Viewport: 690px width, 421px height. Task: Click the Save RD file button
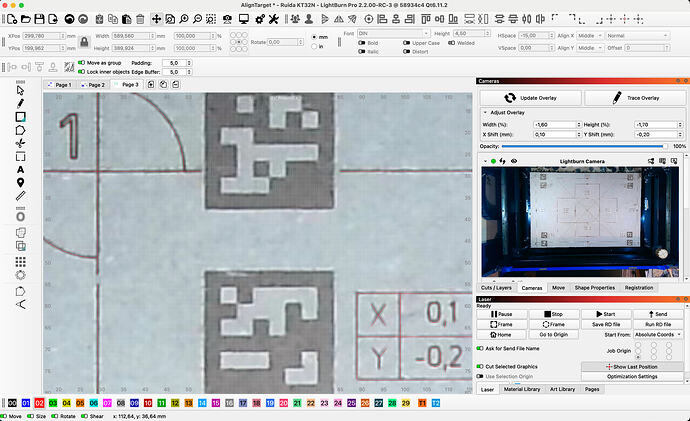[606, 324]
